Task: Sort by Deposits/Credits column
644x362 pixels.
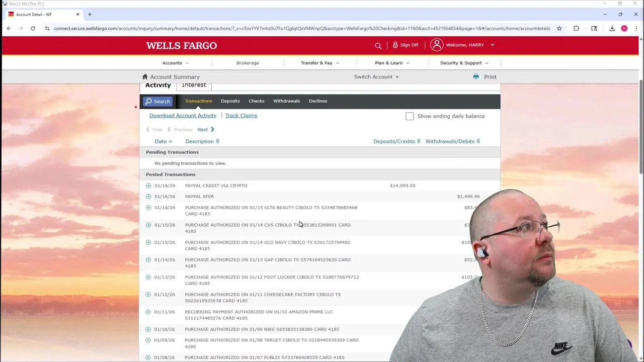Action: click(x=396, y=141)
